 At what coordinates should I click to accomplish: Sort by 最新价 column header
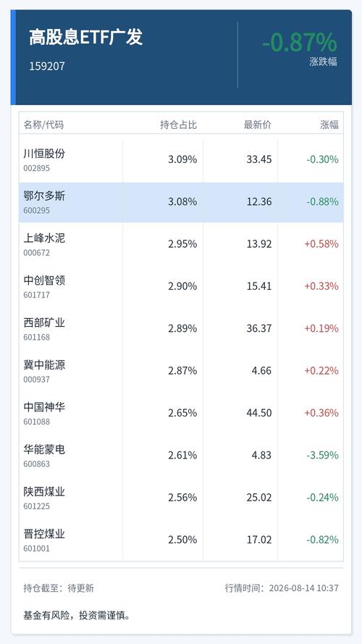click(x=258, y=125)
